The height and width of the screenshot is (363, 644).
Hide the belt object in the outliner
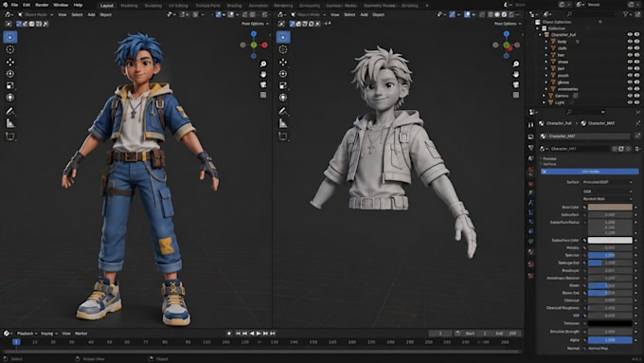coord(630,68)
